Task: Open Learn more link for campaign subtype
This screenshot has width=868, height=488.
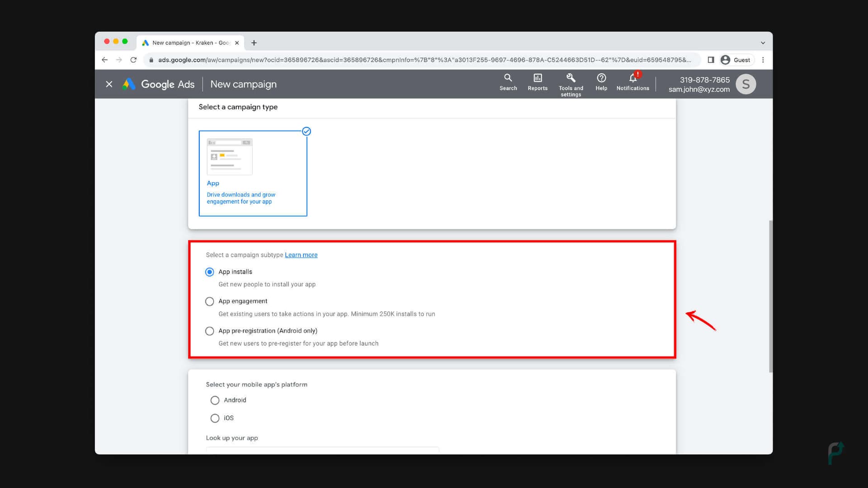Action: pos(301,254)
